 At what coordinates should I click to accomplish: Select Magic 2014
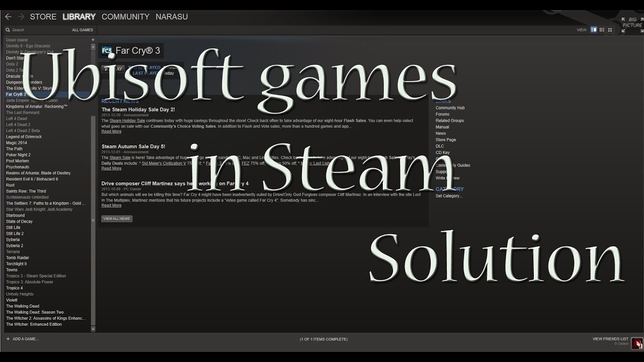tap(17, 143)
